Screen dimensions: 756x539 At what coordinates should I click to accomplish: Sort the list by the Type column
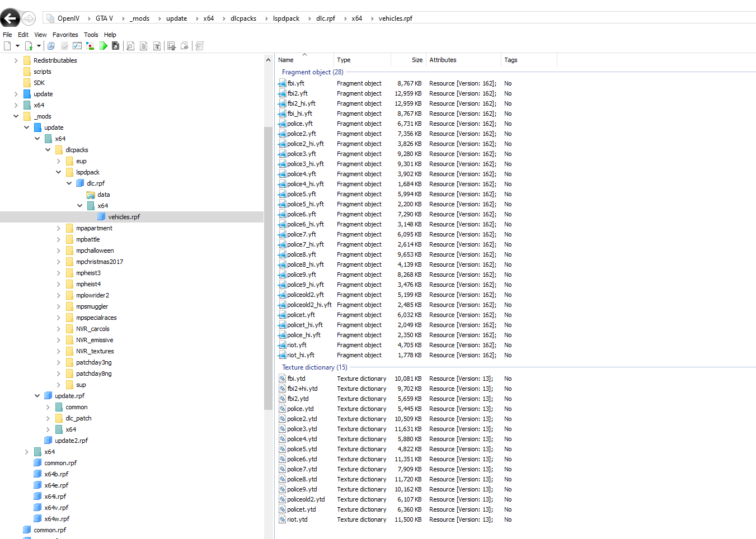pyautogui.click(x=361, y=60)
